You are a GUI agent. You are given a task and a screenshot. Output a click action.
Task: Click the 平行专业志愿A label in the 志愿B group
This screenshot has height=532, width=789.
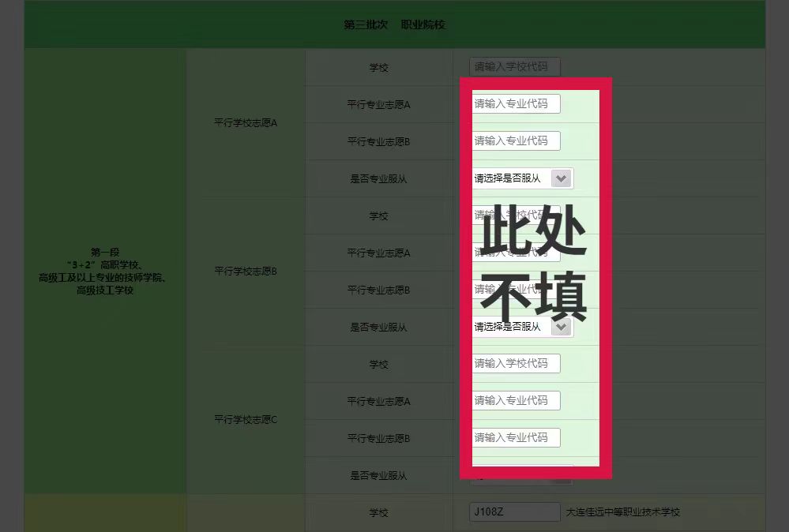(x=378, y=253)
